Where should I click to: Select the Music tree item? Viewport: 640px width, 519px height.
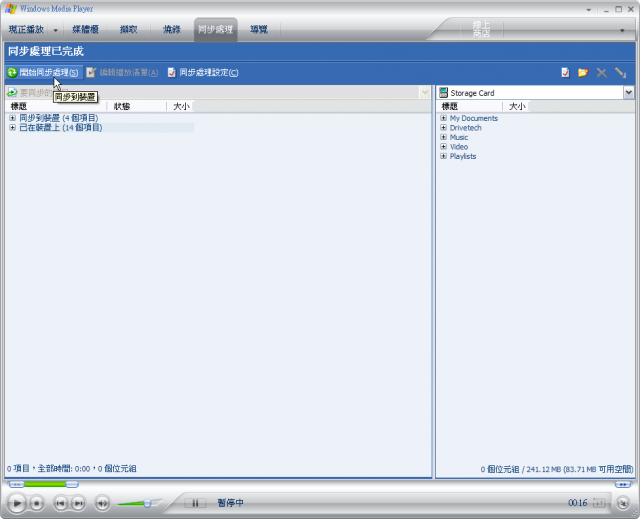[x=459, y=137]
